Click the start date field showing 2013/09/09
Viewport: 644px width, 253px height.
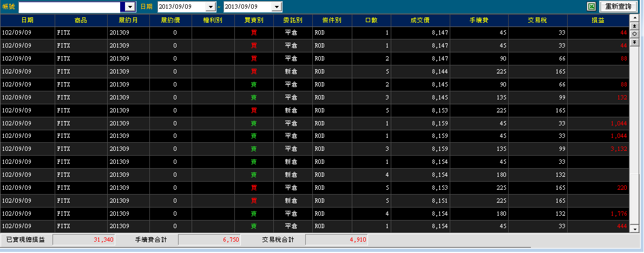[x=181, y=7]
